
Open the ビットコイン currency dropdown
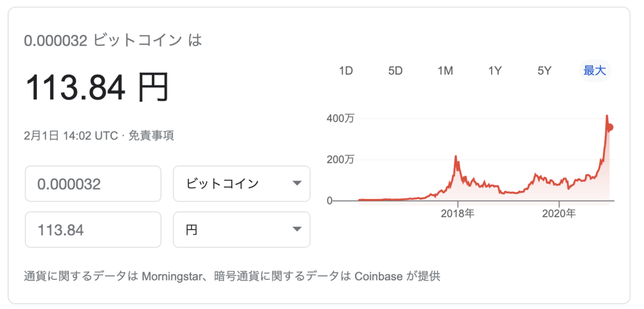[241, 184]
